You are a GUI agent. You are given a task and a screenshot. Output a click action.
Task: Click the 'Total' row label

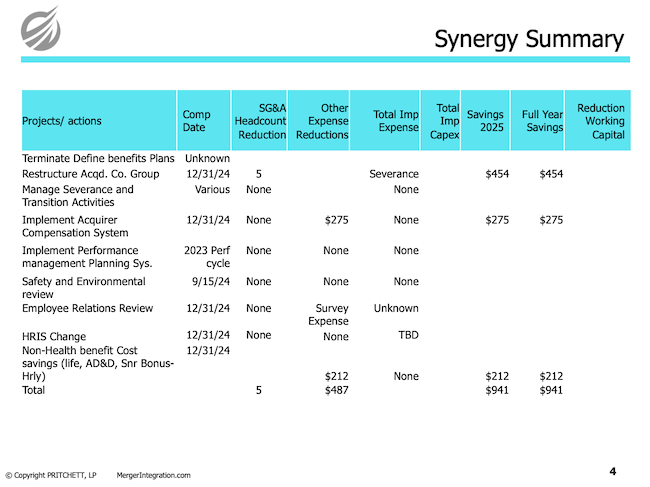point(33,390)
